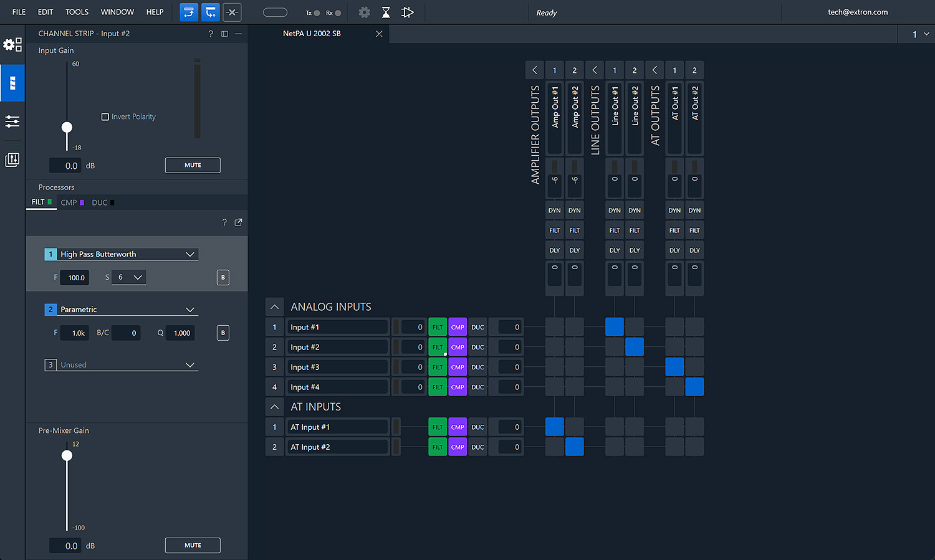Click the Input #3 name field

coord(337,367)
